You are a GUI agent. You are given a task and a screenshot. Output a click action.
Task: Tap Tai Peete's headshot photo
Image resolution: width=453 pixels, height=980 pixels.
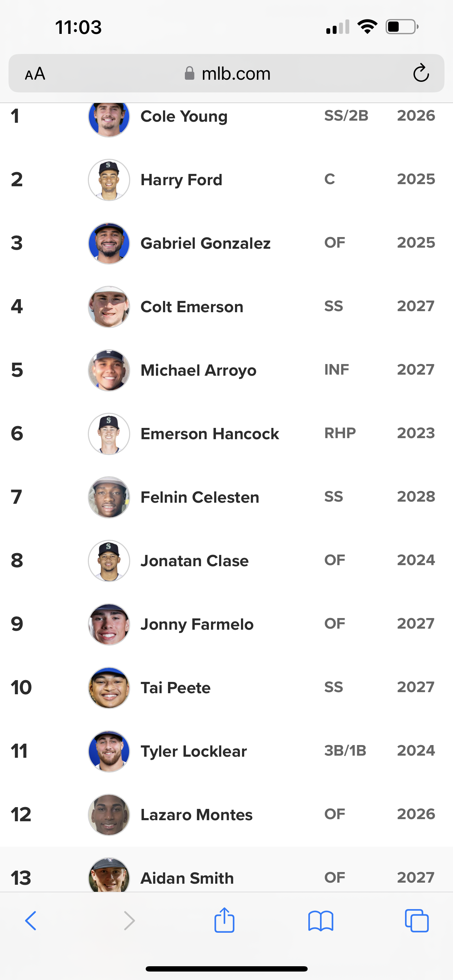click(x=109, y=688)
